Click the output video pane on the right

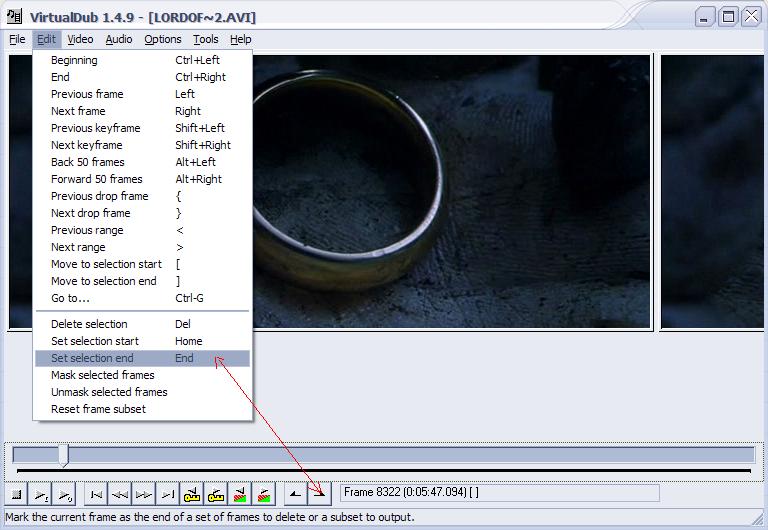point(713,192)
